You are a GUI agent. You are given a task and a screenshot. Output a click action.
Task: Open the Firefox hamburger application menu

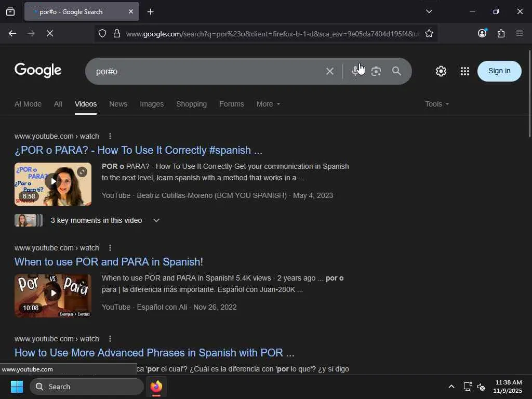[519, 33]
